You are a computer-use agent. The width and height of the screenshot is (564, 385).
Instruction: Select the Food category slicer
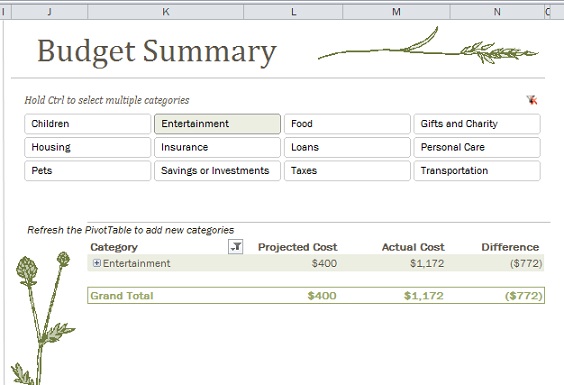coord(347,124)
